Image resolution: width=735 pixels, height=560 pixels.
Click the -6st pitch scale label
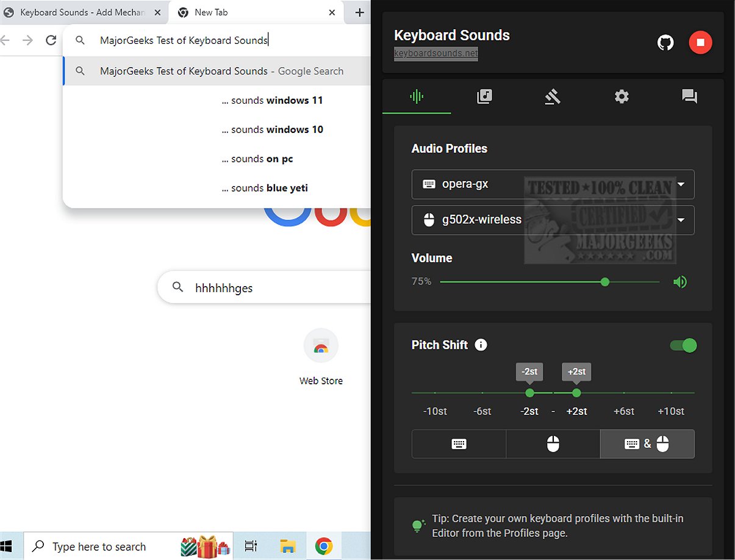[482, 412]
